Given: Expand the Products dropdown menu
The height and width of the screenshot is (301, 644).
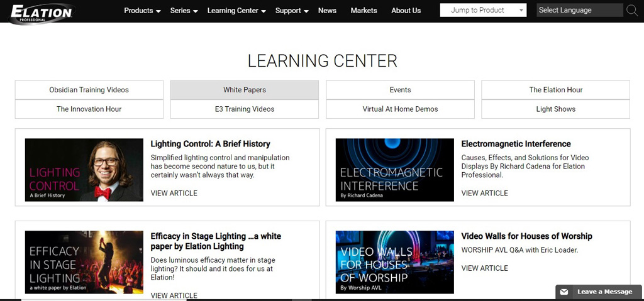Looking at the screenshot, I should 142,11.
